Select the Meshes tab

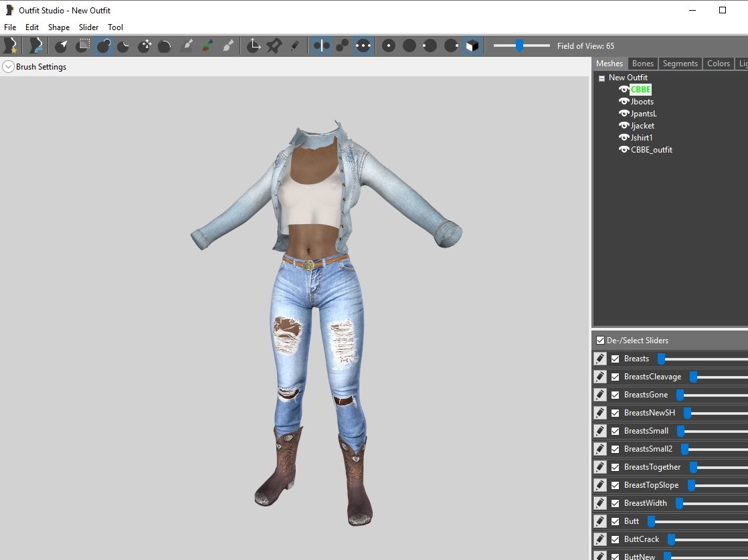point(610,64)
